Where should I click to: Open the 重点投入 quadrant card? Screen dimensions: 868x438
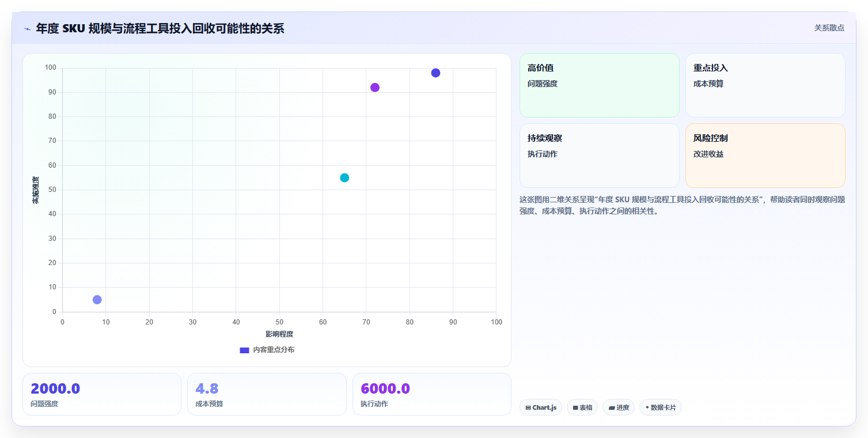pyautogui.click(x=765, y=85)
